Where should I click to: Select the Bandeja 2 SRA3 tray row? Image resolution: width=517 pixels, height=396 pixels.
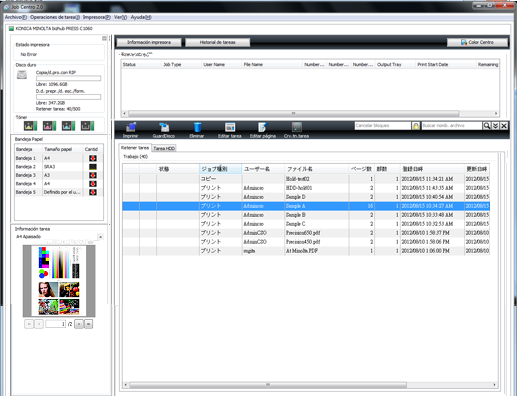point(59,167)
